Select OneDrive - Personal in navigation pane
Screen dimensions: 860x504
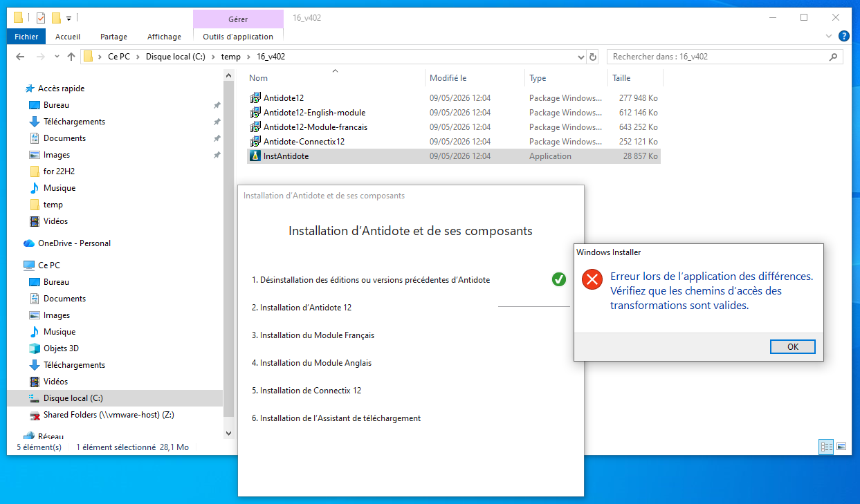(x=74, y=243)
